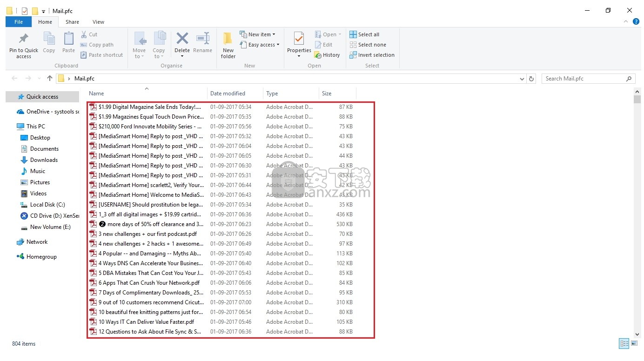Open the Pictures folder in the sidebar

[x=35, y=182]
